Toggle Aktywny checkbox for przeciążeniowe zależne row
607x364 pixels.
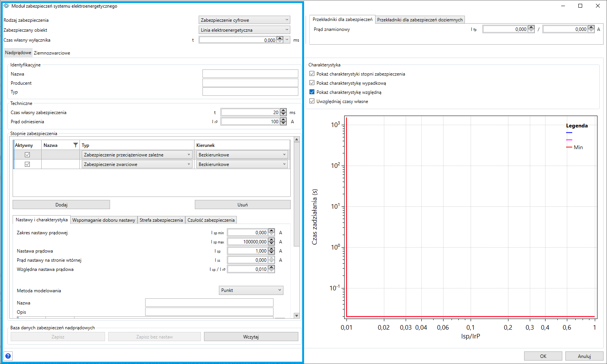pos(27,155)
